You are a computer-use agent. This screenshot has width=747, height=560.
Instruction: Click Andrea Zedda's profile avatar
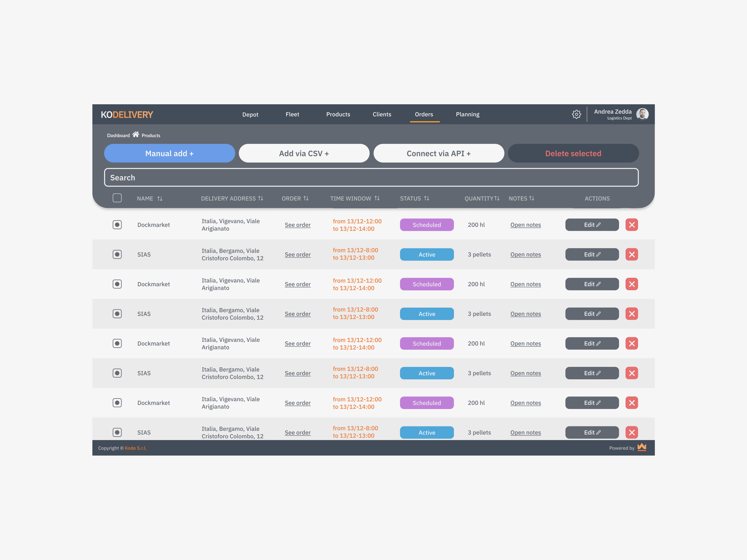642,114
